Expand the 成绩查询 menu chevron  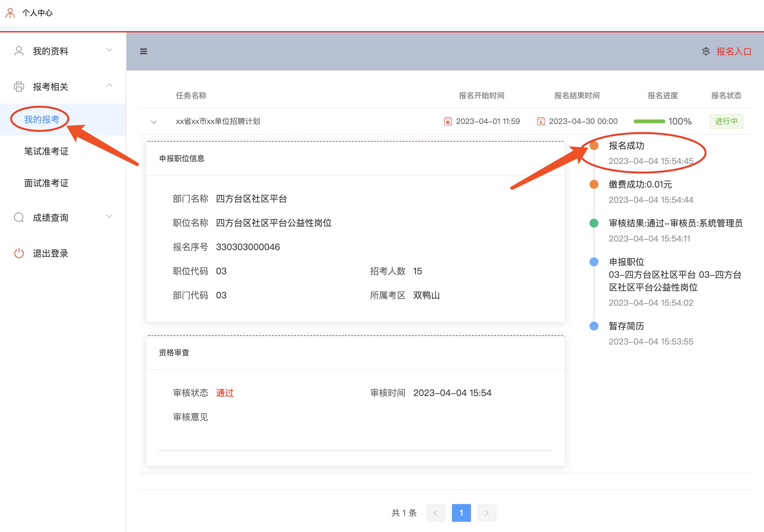point(109,217)
